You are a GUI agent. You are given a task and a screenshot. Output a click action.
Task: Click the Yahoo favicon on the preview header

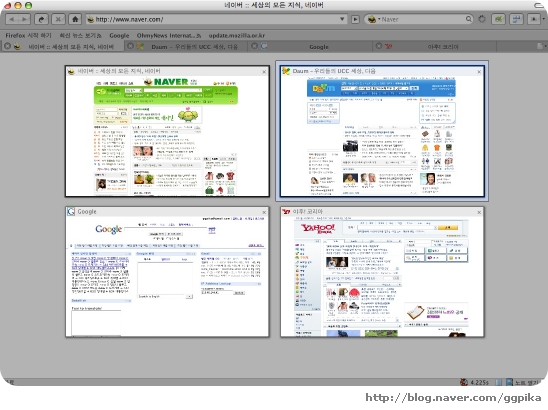(286, 211)
